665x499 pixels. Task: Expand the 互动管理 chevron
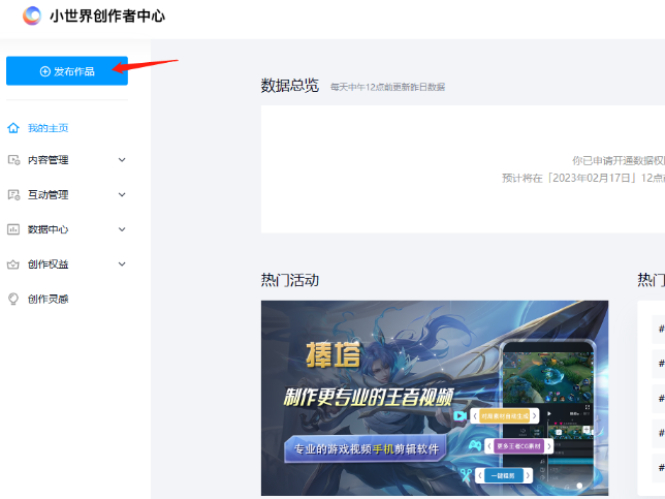[x=122, y=195]
